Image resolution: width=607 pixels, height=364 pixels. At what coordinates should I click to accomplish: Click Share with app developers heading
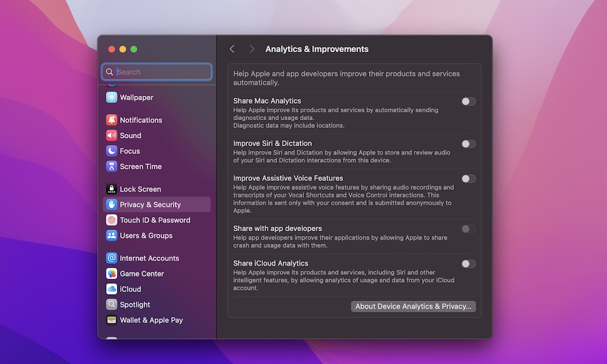[x=277, y=228]
